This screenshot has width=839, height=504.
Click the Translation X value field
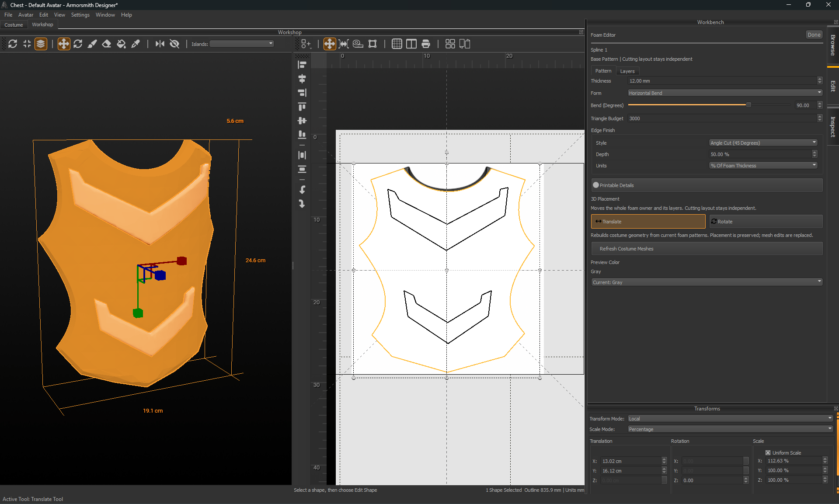pos(631,461)
